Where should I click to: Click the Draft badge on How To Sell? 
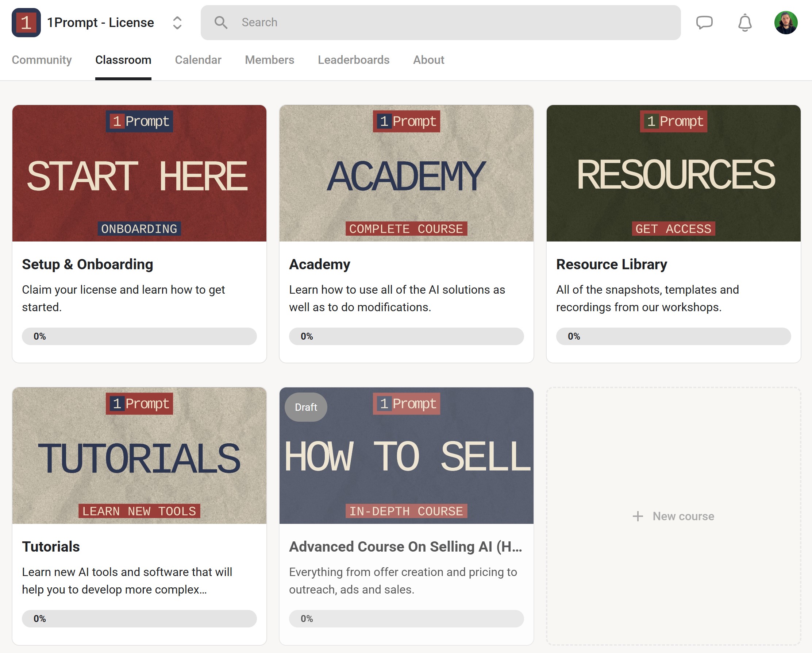tap(306, 407)
